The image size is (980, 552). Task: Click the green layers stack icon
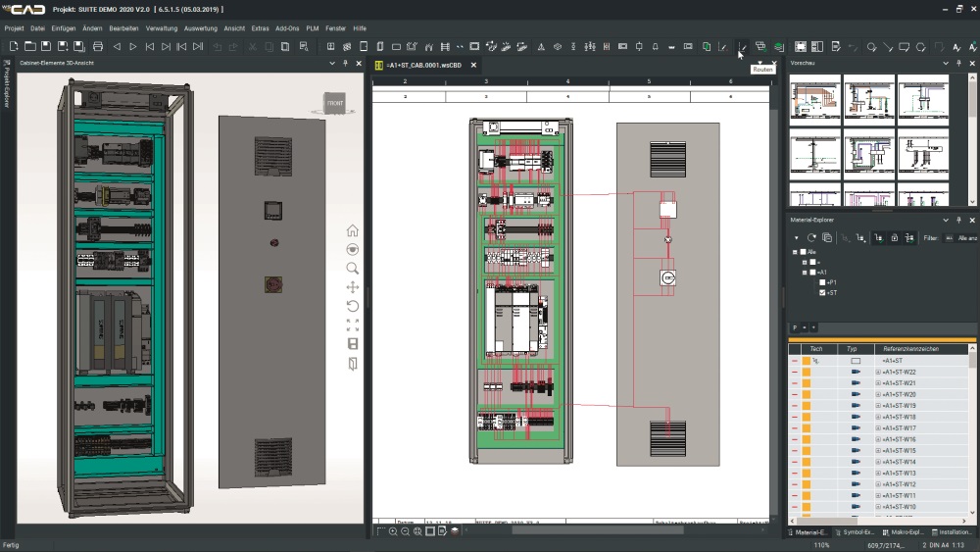[779, 46]
